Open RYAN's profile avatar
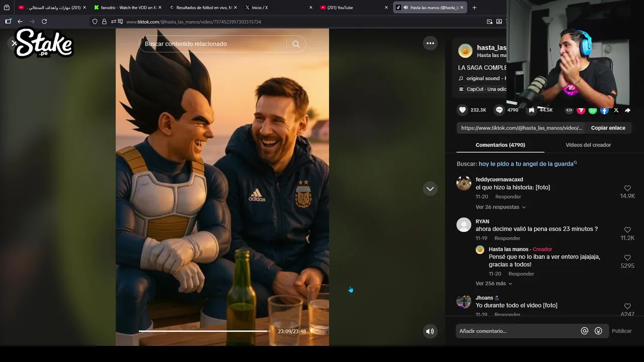 464,225
